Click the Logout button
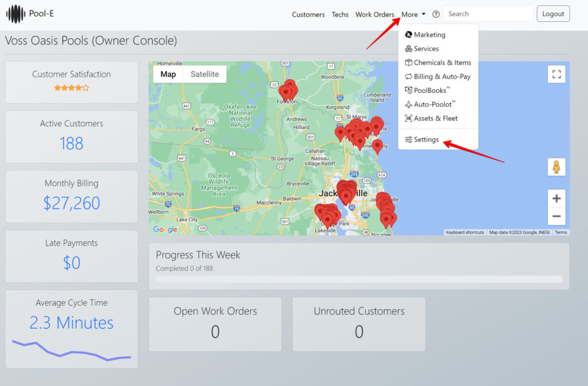The height and width of the screenshot is (386, 588). (553, 14)
